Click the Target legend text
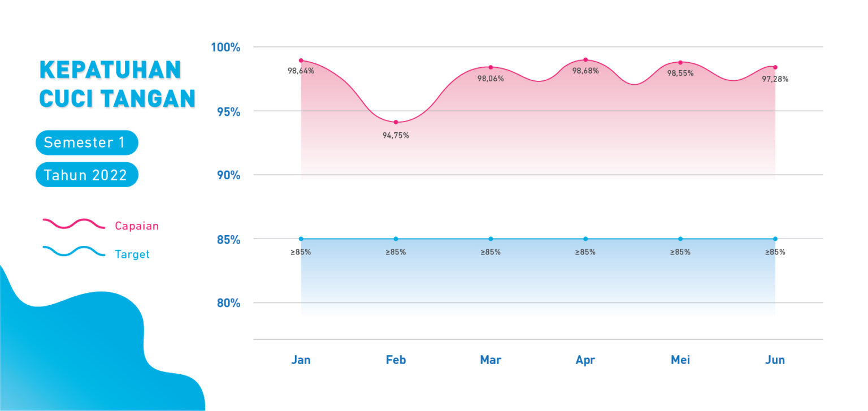 click(x=132, y=254)
